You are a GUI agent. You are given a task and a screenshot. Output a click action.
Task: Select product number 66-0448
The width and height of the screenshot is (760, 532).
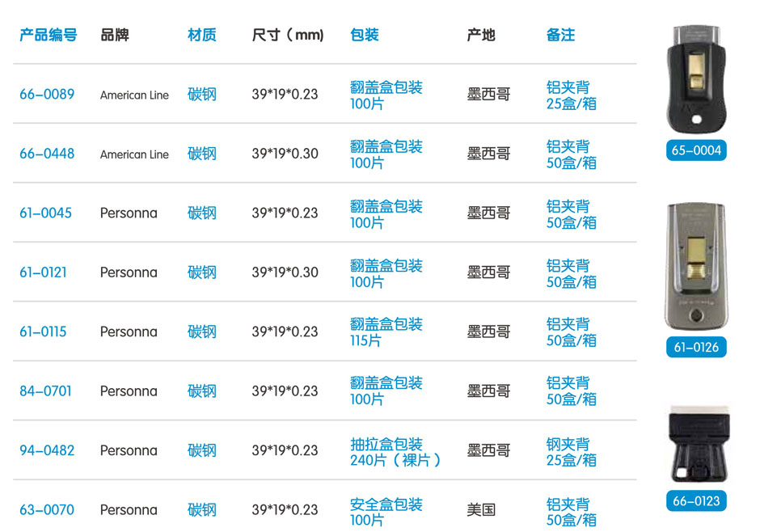click(47, 154)
